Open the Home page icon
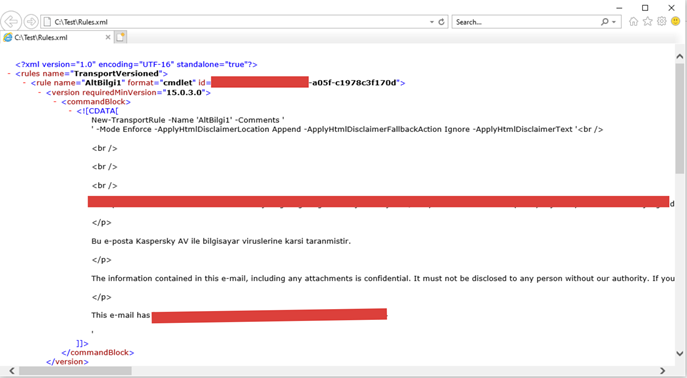 [x=634, y=21]
